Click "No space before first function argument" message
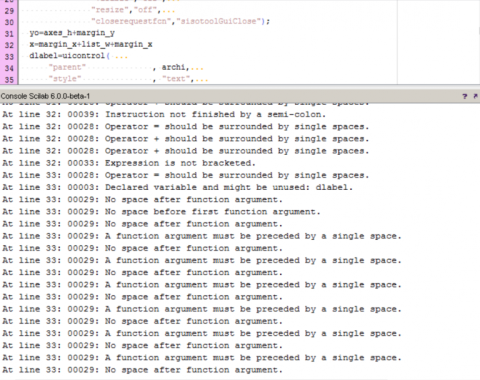 [x=213, y=212]
